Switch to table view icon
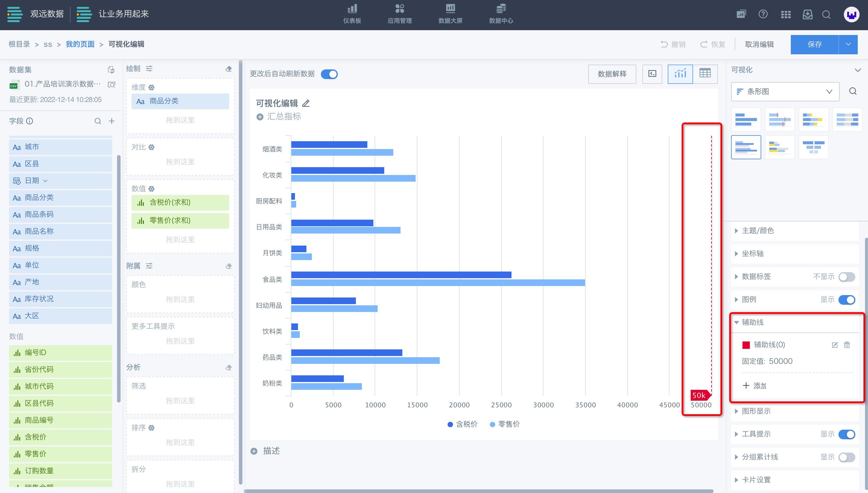Viewport: 868px width, 493px height. 705,74
